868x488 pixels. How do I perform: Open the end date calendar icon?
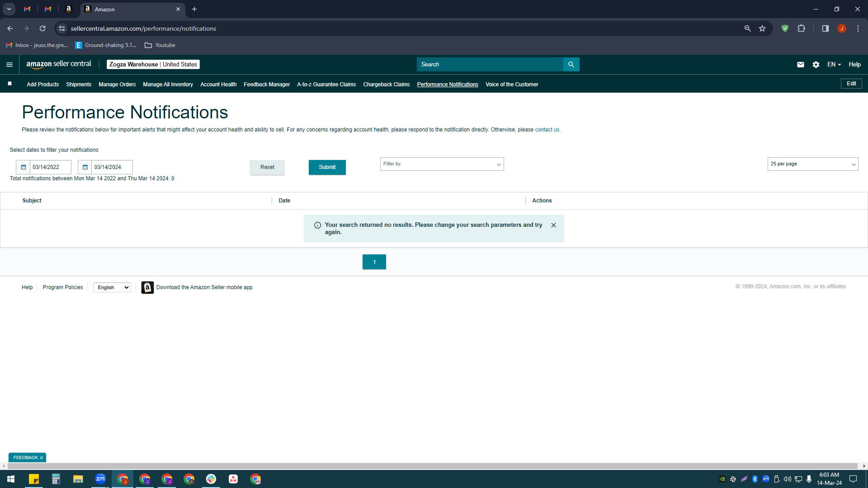(85, 167)
